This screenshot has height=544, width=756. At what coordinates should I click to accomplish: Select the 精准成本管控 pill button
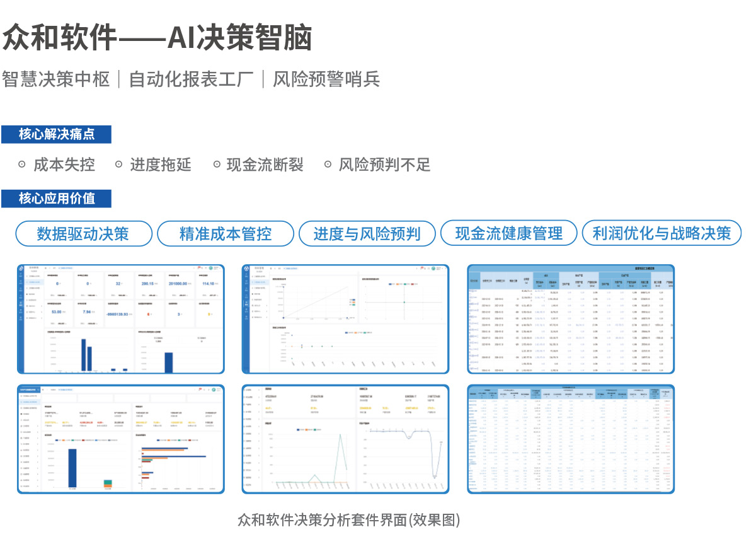(x=226, y=233)
